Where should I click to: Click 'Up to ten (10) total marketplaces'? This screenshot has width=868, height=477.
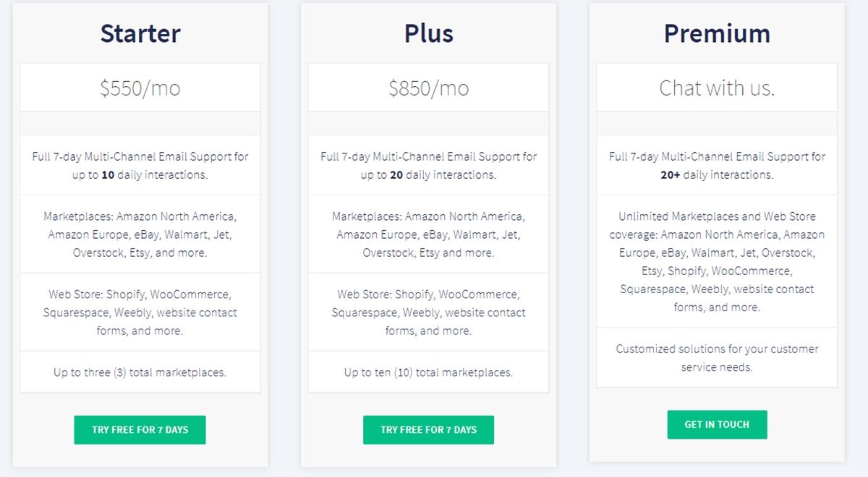pyautogui.click(x=429, y=373)
